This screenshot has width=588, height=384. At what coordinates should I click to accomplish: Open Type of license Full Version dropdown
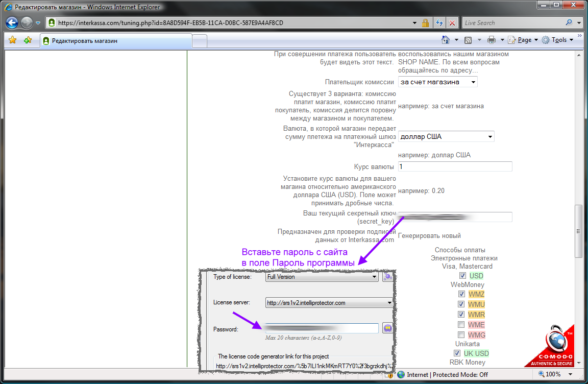click(x=322, y=277)
